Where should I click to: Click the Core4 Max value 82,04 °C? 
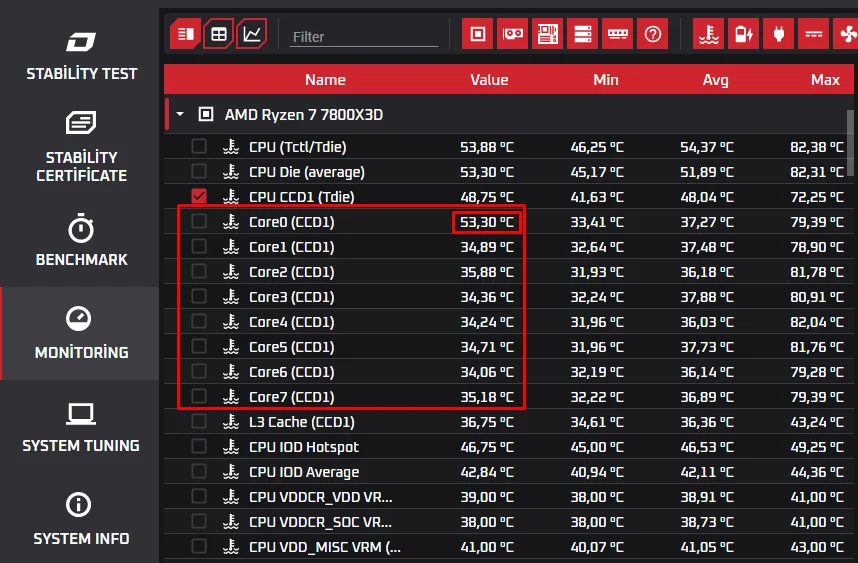pos(816,322)
